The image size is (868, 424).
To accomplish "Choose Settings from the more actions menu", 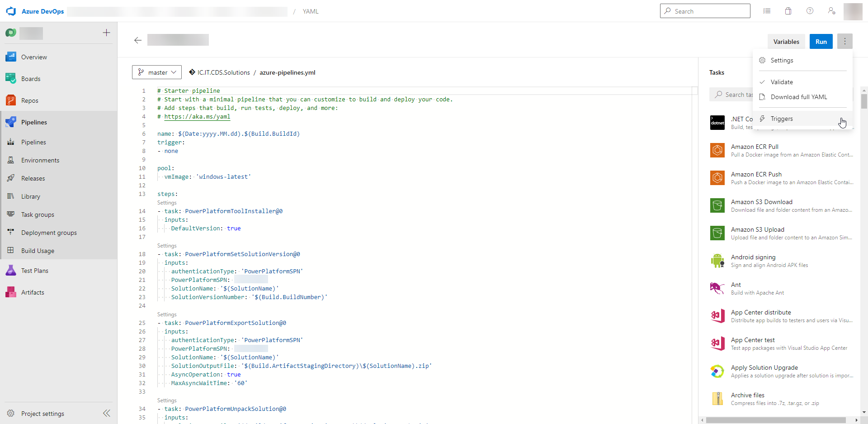I will coord(802,60).
